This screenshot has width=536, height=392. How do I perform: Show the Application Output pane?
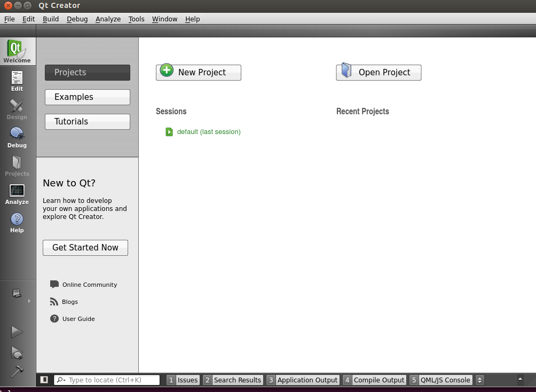coord(303,380)
